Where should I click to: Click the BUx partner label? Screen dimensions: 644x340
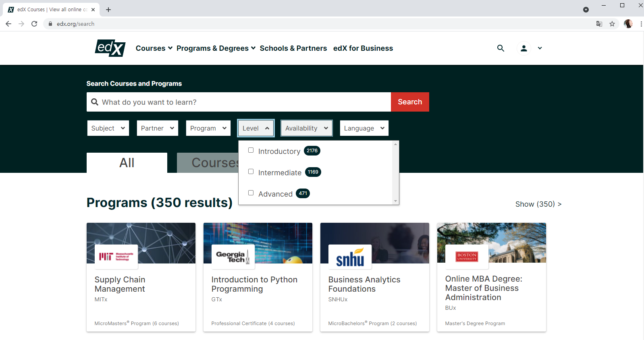tap(451, 308)
